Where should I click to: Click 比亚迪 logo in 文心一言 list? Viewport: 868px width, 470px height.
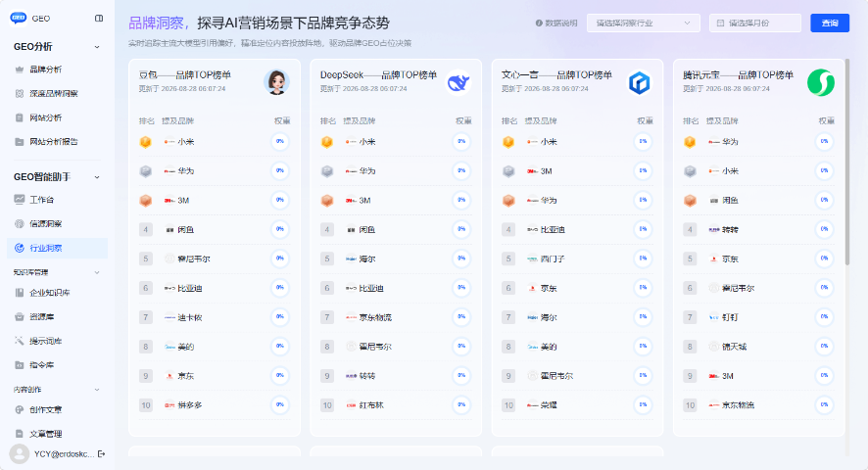click(x=533, y=230)
